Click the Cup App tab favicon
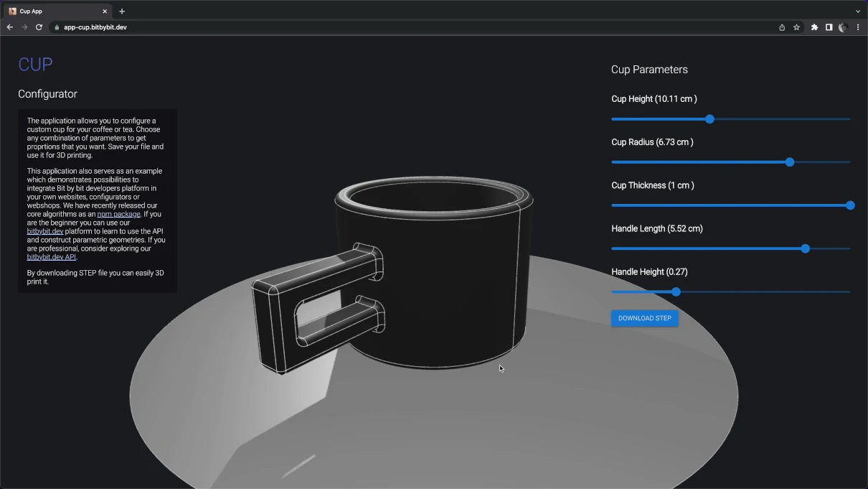 pos(12,11)
